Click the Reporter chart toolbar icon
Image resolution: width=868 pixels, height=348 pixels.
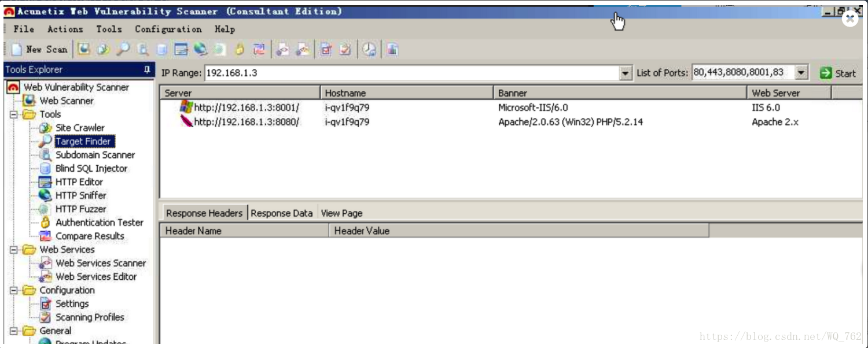point(393,50)
